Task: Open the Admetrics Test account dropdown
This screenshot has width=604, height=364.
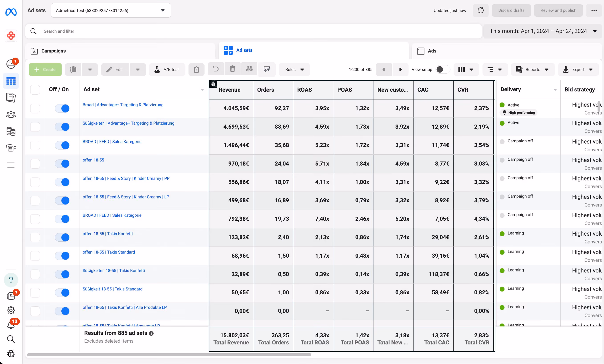Action: pyautogui.click(x=111, y=10)
